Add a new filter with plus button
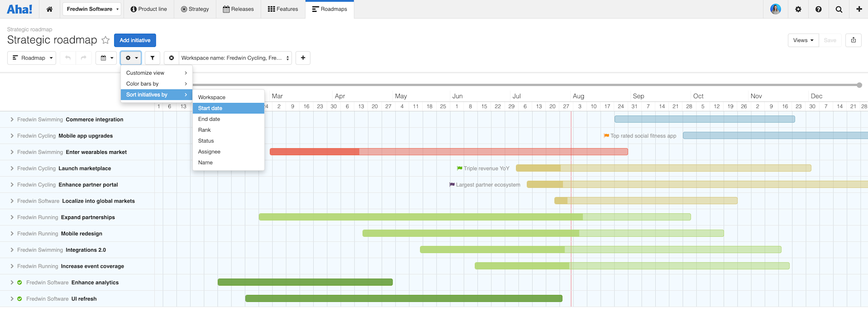The image size is (868, 312). 303,58
